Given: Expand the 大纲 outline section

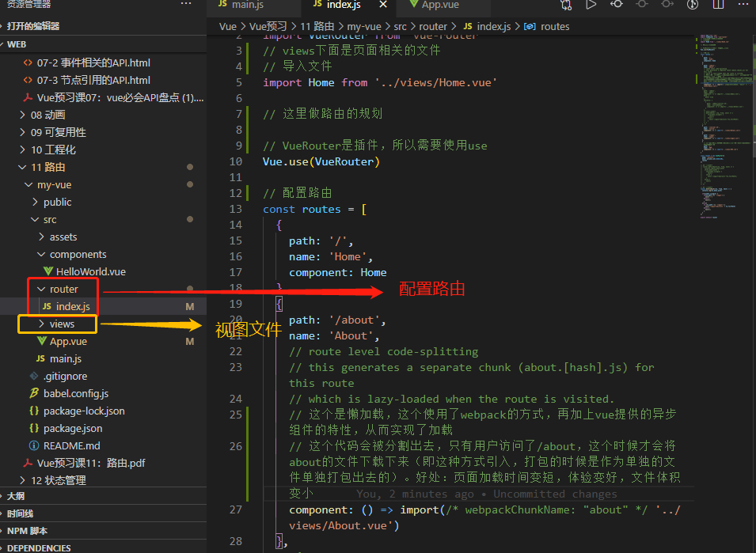Looking at the screenshot, I should click(103, 496).
